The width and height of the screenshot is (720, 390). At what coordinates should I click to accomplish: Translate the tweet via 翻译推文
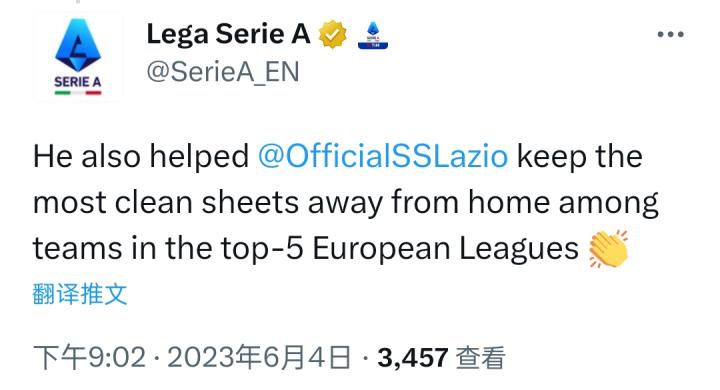80,294
